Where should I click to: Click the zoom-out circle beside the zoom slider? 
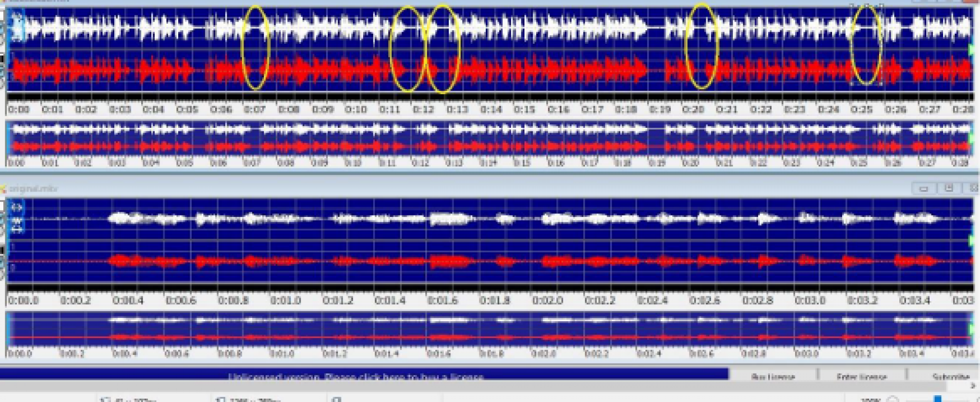pyautogui.click(x=893, y=399)
